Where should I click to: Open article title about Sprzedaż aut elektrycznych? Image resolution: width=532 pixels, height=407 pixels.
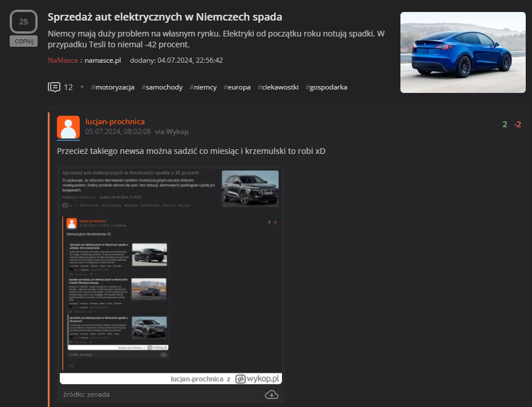click(x=165, y=17)
